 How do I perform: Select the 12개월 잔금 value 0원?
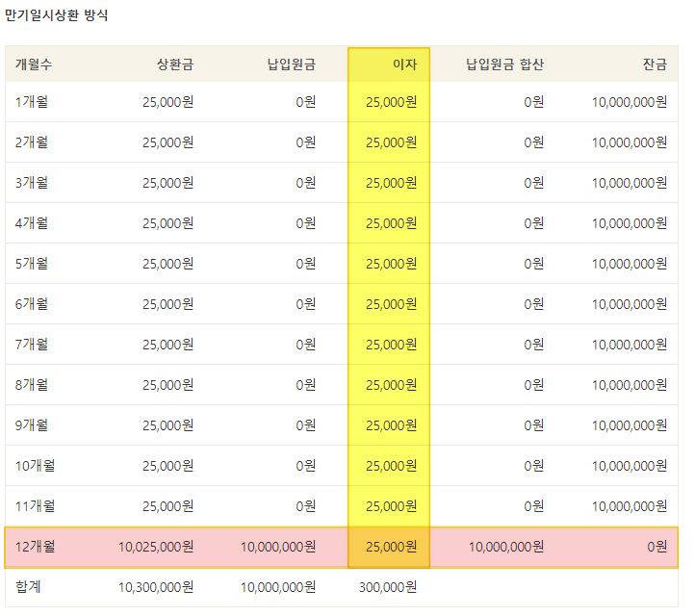[x=657, y=547]
